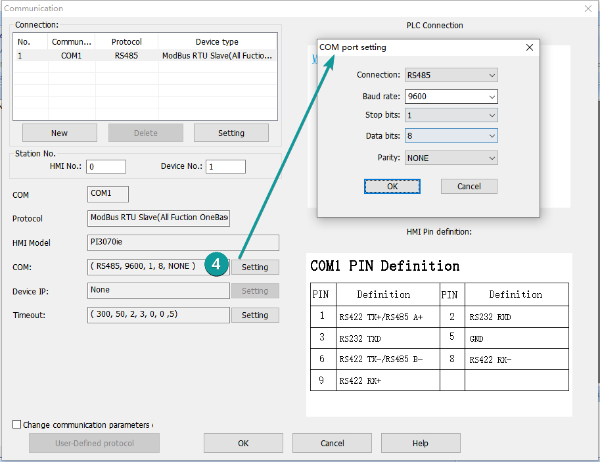
Task: Click User-Defined protocol button
Action: [x=95, y=443]
